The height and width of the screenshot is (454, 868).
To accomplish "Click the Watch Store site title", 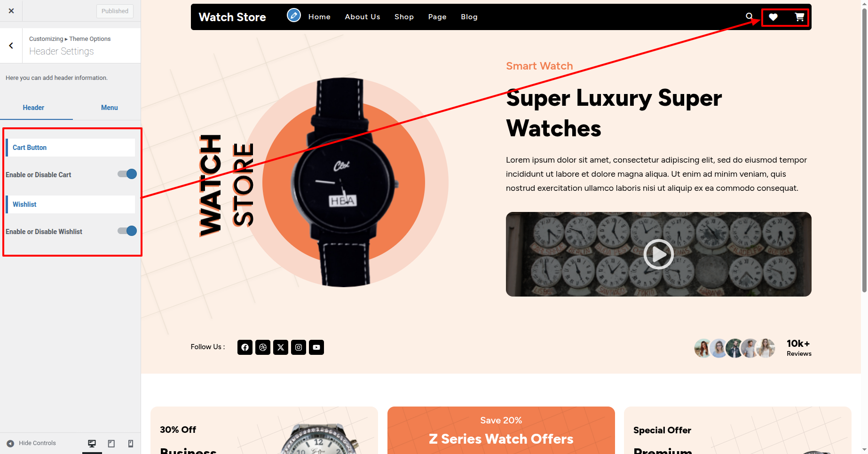I will (x=232, y=17).
